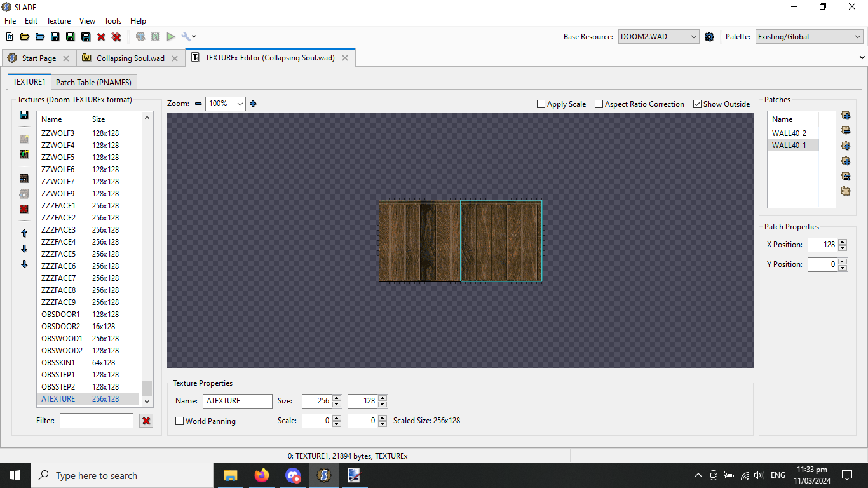Screen dimensions: 868x488
Task: Open the Zoom 100% combo box
Action: tap(226, 104)
